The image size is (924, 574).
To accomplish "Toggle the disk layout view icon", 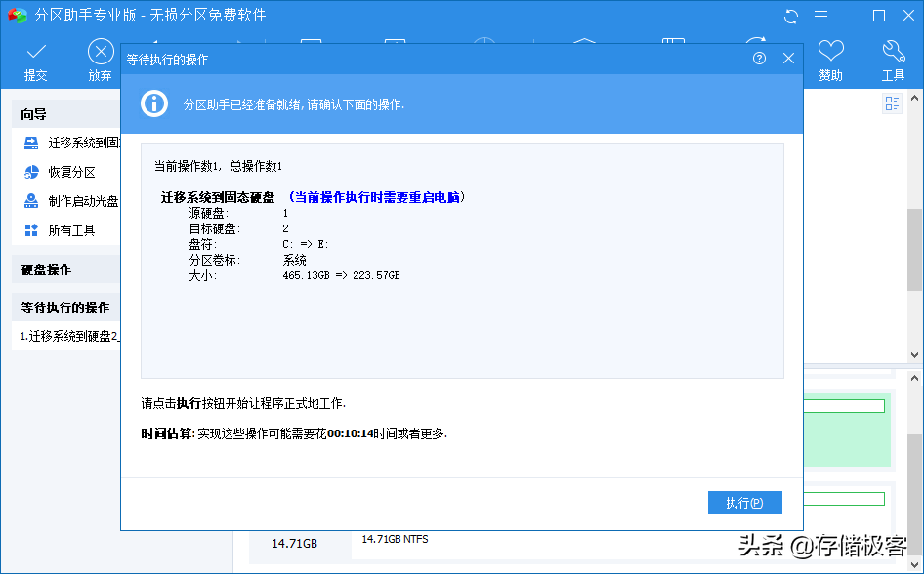I will tap(891, 103).
